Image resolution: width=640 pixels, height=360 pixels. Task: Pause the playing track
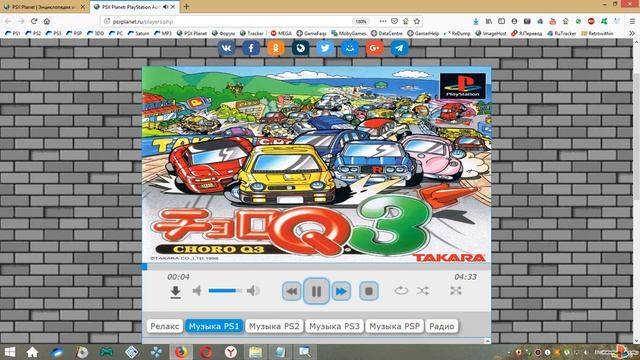pos(316,291)
